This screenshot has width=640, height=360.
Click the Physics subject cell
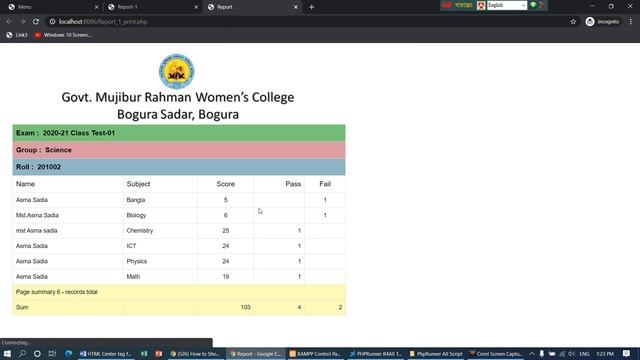(136, 261)
